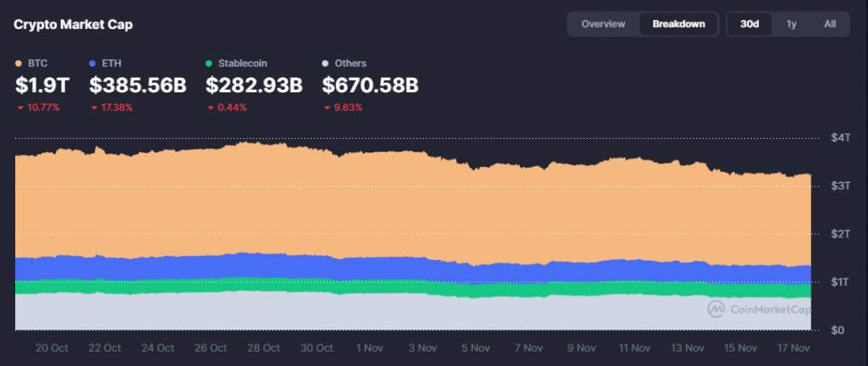Screen dimensions: 868x366
Task: Select the Breakdown tab
Action: point(678,24)
